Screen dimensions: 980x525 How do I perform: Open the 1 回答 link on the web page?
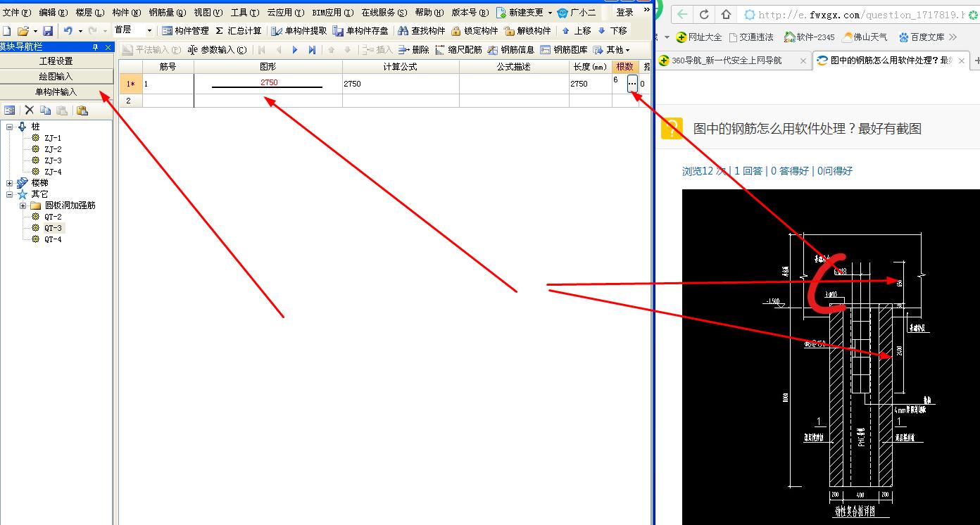coord(748,171)
